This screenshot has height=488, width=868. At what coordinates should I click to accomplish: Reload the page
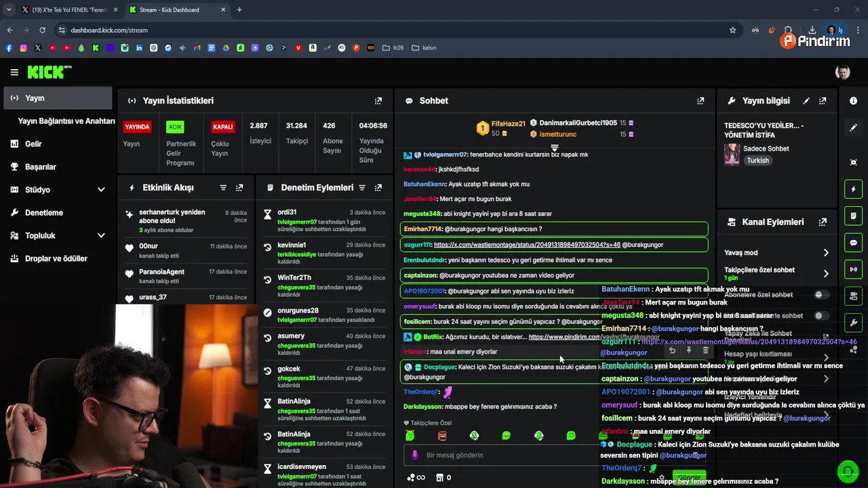(42, 30)
